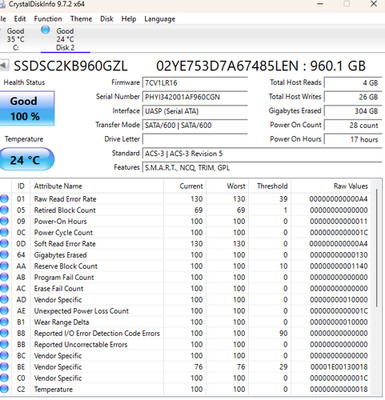The image size is (385, 400).
Task: Click status orb for AD Vendor Specific
Action: point(4,300)
